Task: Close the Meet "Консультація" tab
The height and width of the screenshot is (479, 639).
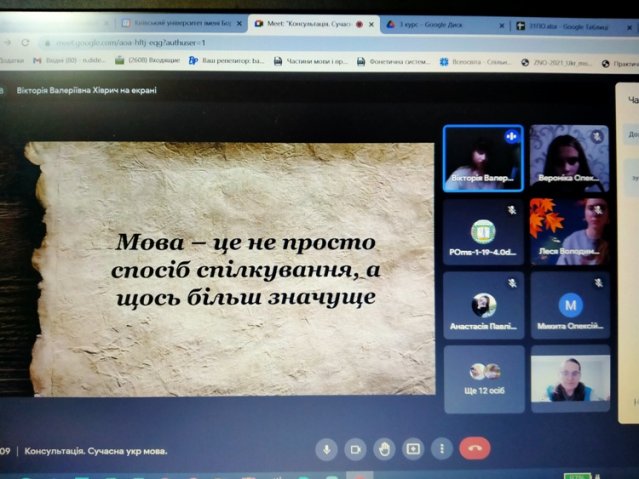Action: point(371,24)
